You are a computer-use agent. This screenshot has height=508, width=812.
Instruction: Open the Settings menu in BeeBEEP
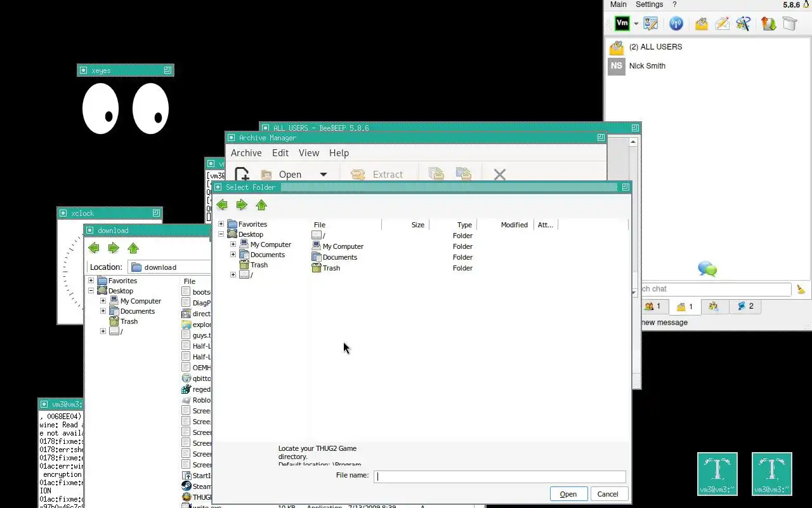649,4
